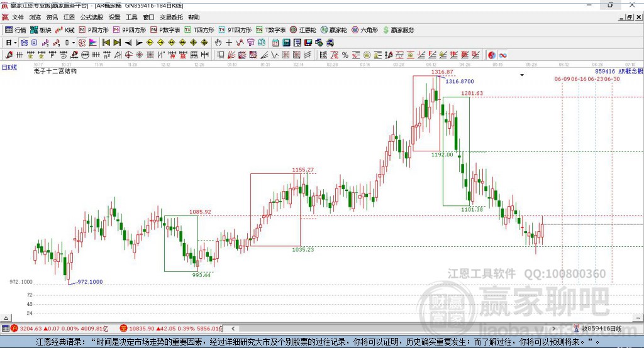Open the P数字表 tool
The image size is (644, 348).
(165, 30)
